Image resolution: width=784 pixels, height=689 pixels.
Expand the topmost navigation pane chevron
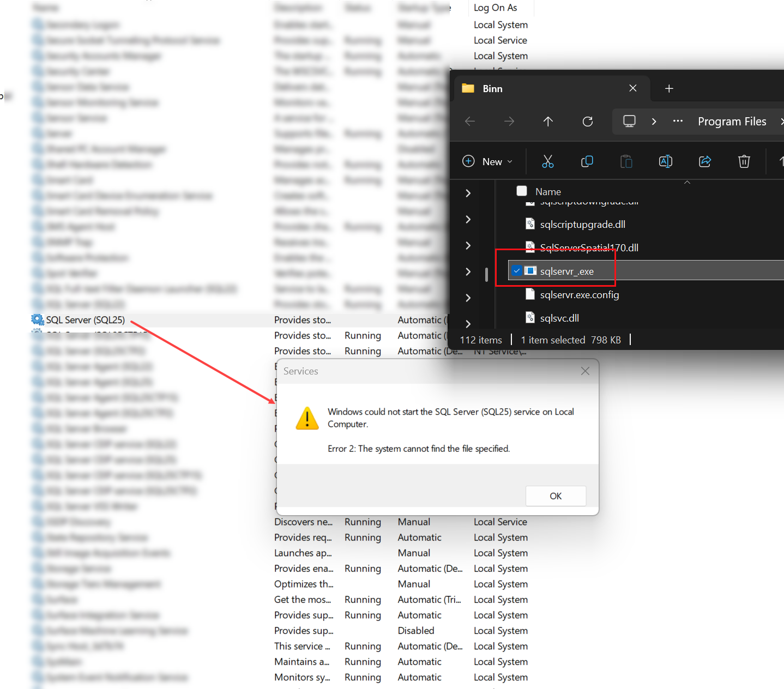468,193
